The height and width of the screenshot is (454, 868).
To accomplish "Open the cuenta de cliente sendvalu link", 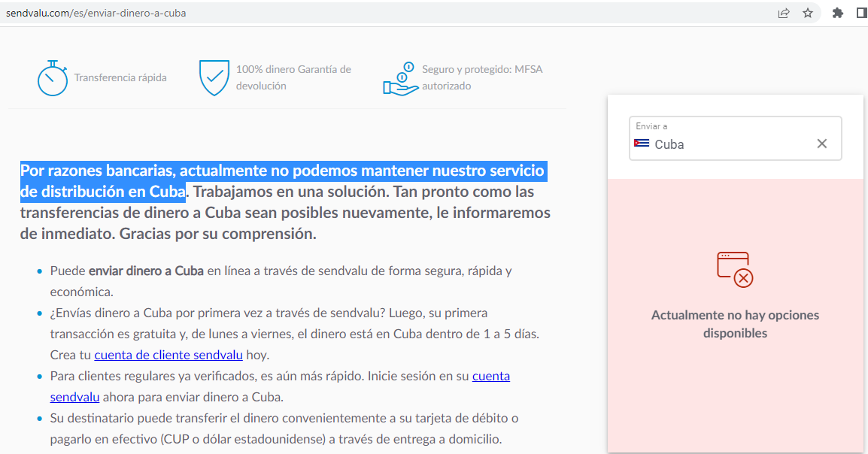I will point(168,355).
